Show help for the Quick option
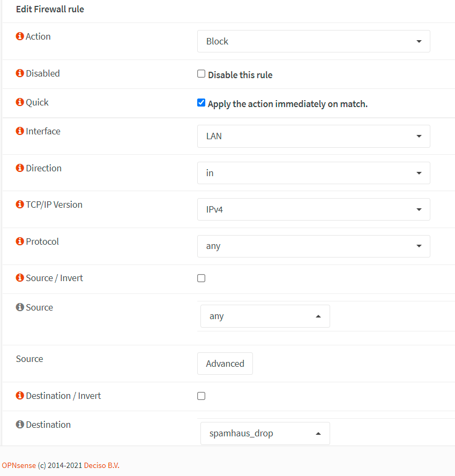This screenshot has width=455, height=476. coord(20,102)
